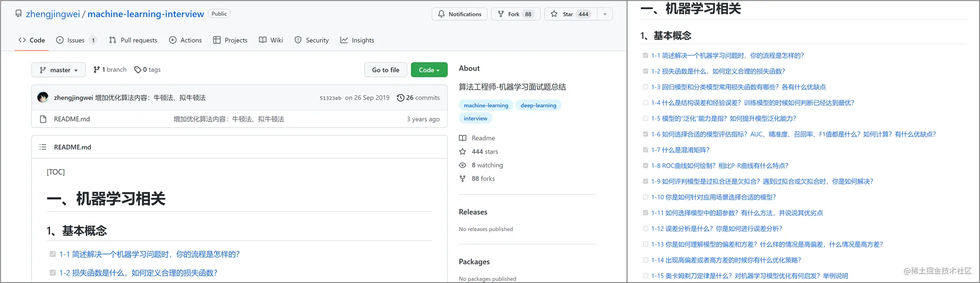Open the machine-learning topic tag
Viewport: 980px width, 283px height.
(x=486, y=105)
